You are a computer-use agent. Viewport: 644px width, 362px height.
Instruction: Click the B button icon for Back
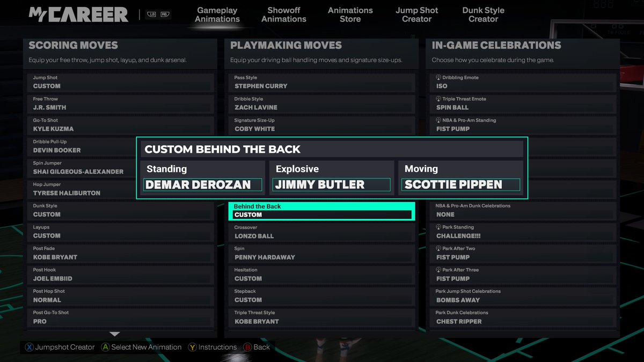pos(247,347)
